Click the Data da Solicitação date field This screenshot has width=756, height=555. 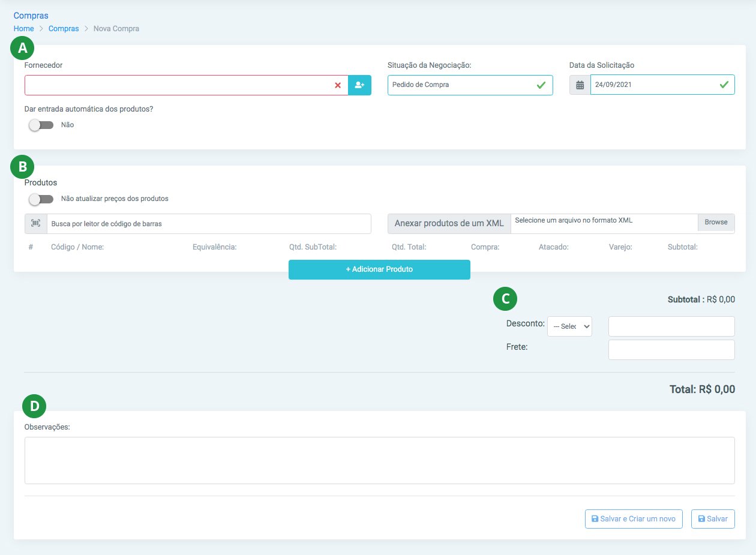click(x=662, y=85)
